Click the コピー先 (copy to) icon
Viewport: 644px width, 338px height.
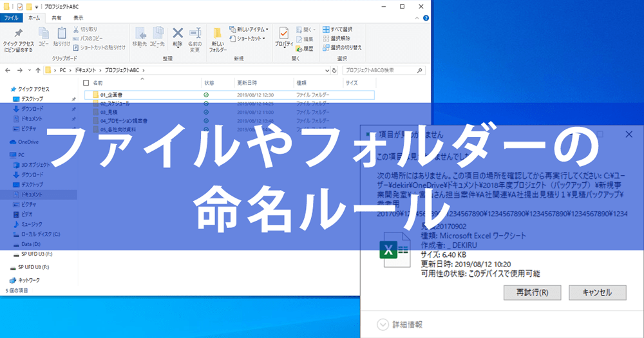click(157, 37)
